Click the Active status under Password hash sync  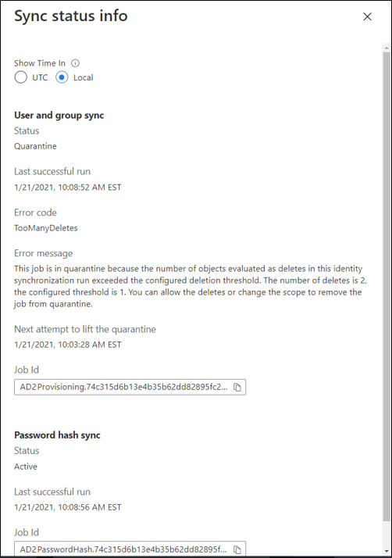(26, 467)
